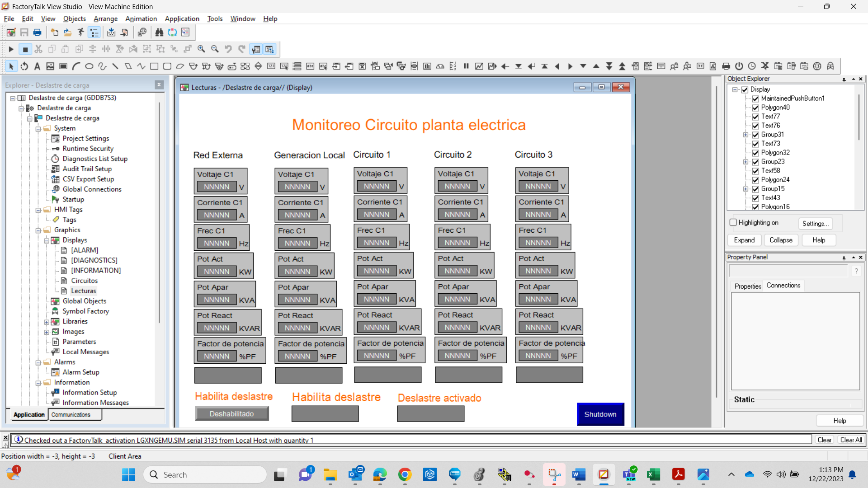
Task: Select the Rounded Rectangle drawing tool
Action: [x=167, y=66]
